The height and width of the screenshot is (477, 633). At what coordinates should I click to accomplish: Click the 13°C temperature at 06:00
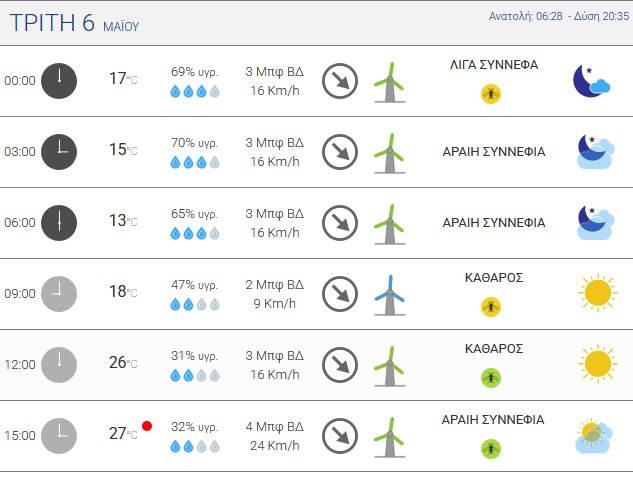pyautogui.click(x=123, y=221)
